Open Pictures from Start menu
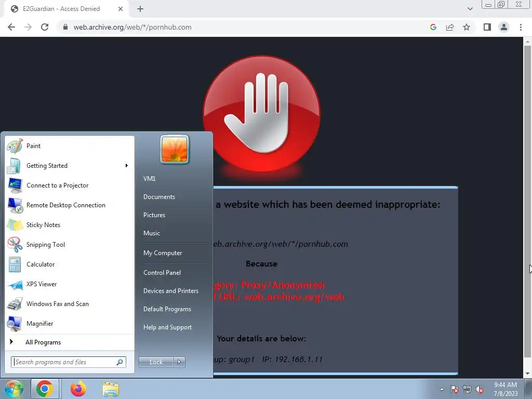532x399 pixels. [x=154, y=215]
